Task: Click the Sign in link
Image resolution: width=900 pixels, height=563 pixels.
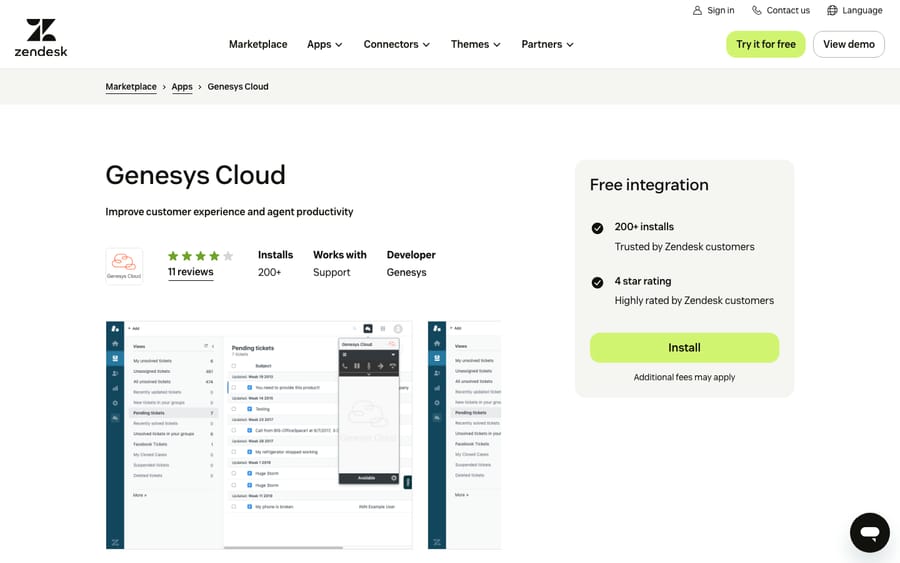Action: pyautogui.click(x=713, y=10)
